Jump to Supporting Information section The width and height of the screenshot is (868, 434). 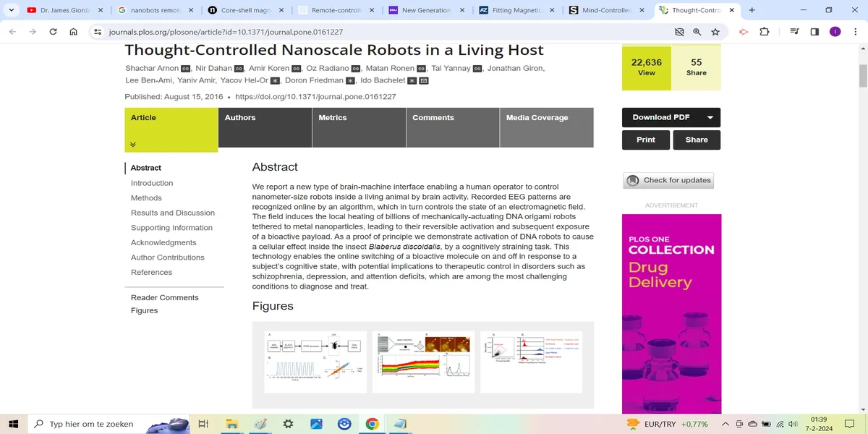tap(171, 228)
